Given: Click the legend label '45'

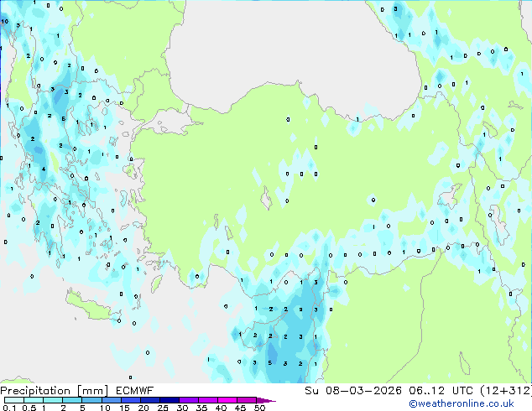Looking at the screenshot, I should [240, 408].
